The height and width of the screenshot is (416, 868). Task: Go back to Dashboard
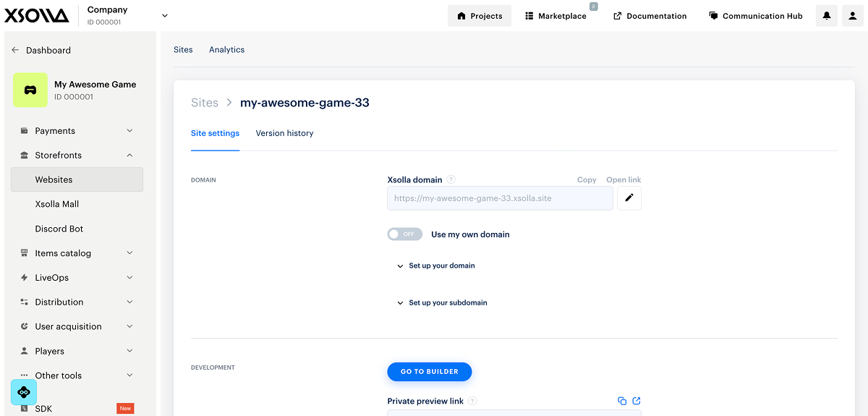point(48,50)
